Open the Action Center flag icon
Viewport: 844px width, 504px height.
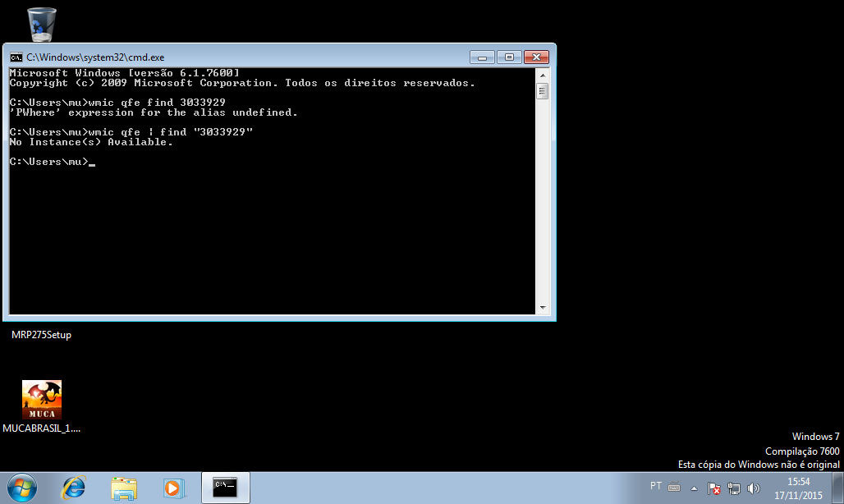pyautogui.click(x=714, y=488)
